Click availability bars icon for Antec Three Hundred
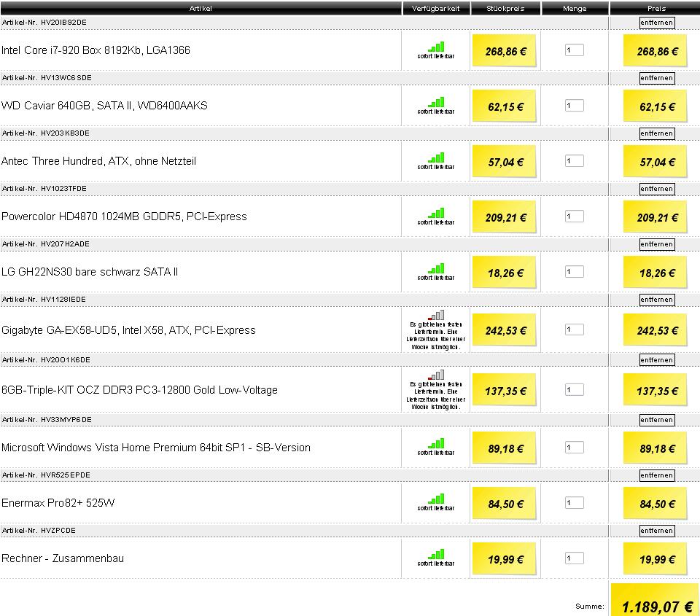700x616 pixels. click(436, 157)
